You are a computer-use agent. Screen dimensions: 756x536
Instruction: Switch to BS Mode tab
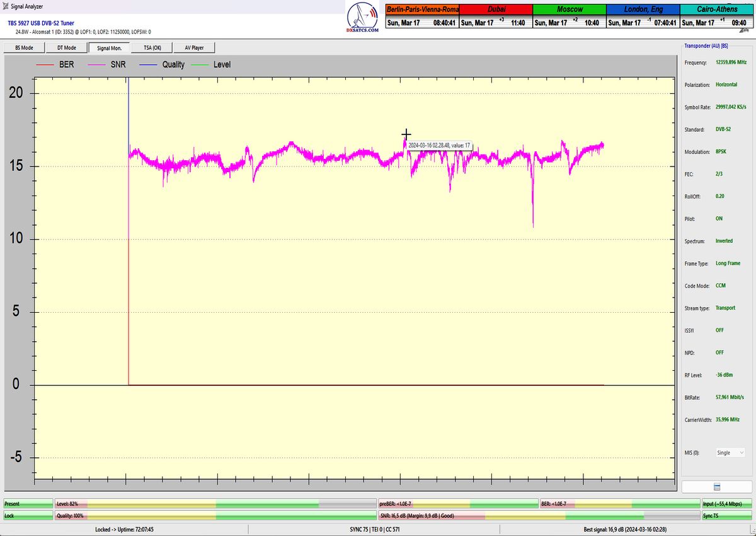coord(25,47)
